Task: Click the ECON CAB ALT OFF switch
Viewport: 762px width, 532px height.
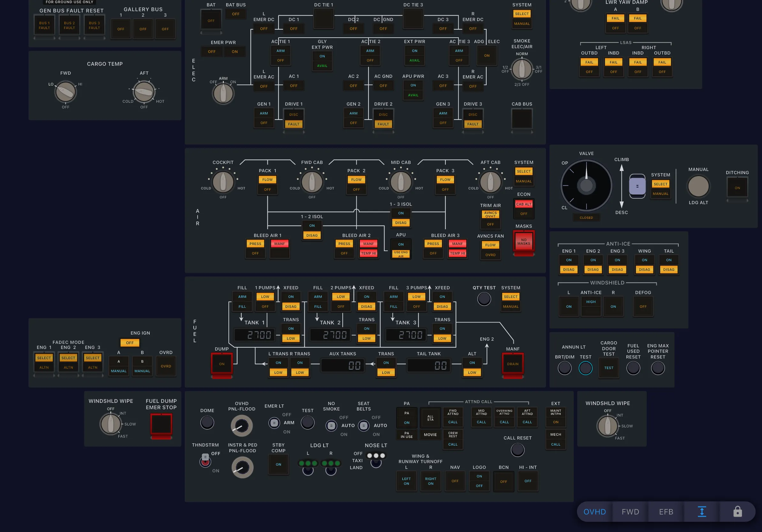Action: [523, 209]
